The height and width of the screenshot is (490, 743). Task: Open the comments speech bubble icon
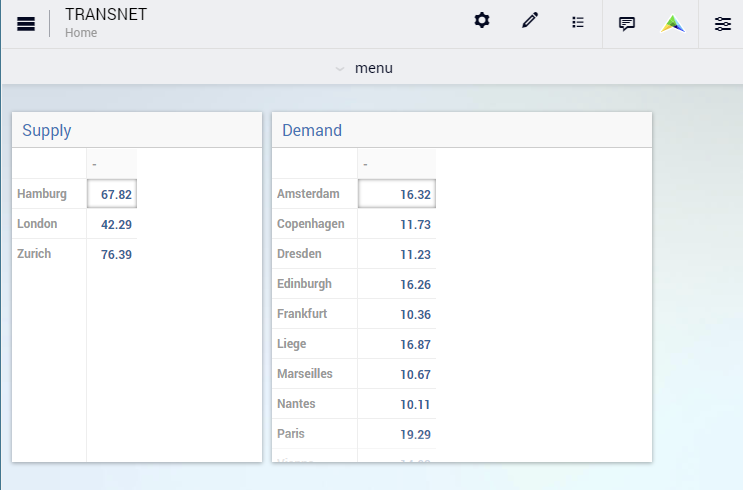[627, 24]
